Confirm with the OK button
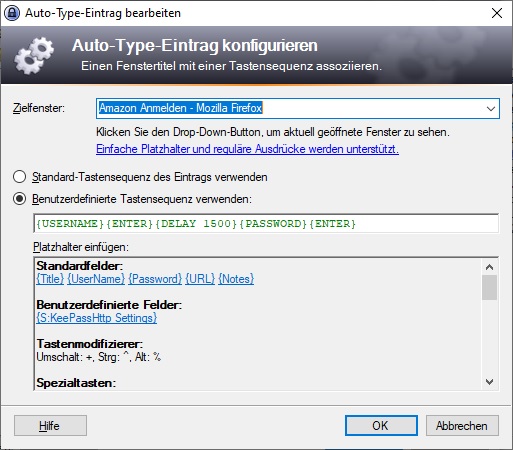Screen dimensions: 513x450 click(381, 426)
